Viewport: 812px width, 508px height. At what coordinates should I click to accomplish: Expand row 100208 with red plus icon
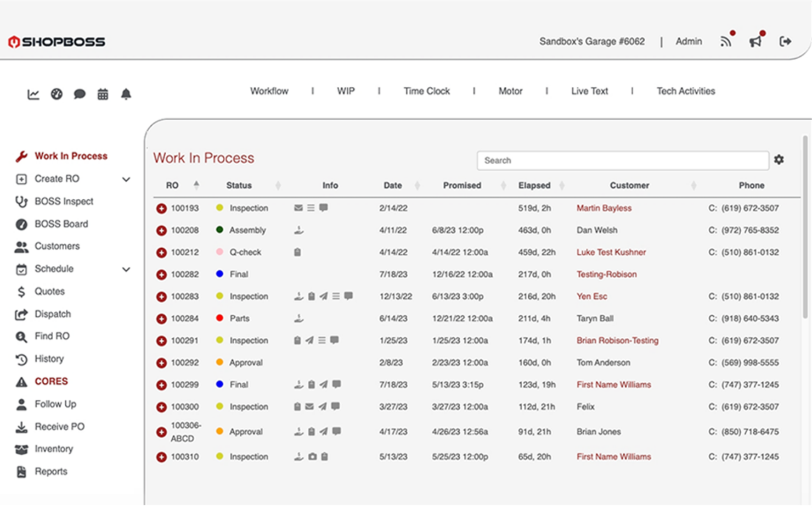coord(161,230)
